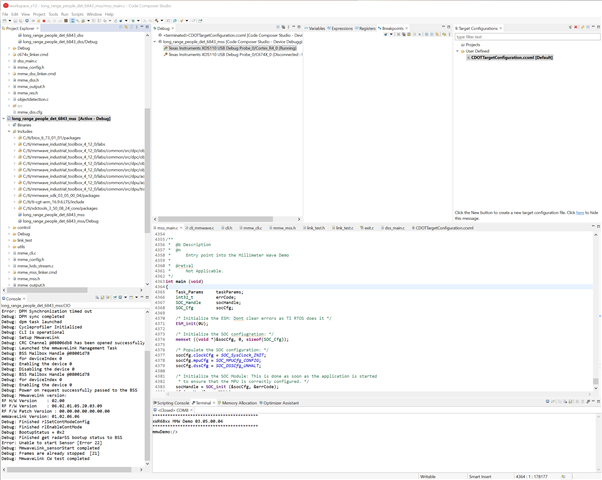The width and height of the screenshot is (602, 480).
Task: Click Project Explorer horizontal scrollbar
Action: tap(47, 290)
